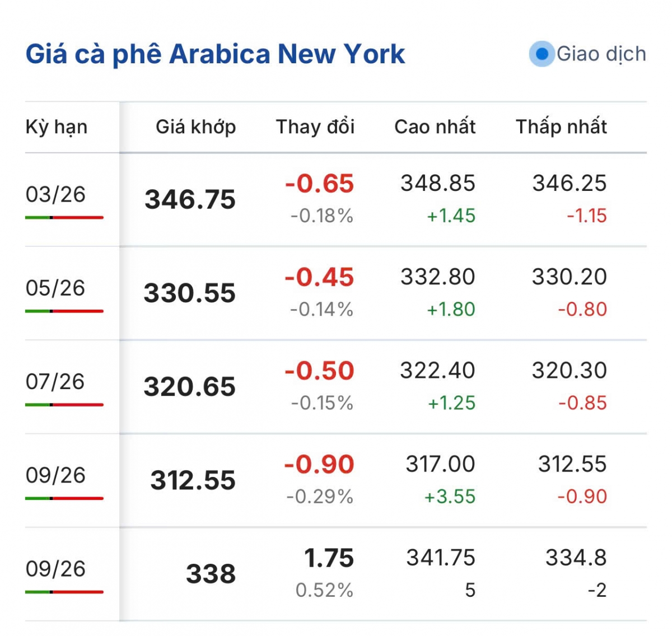672x636 pixels.
Task: Click the -0.50 change value
Action: (x=319, y=371)
